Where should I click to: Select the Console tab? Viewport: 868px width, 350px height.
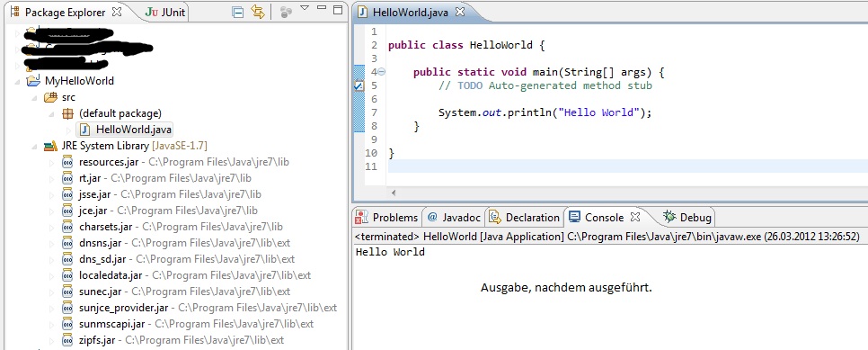click(604, 217)
